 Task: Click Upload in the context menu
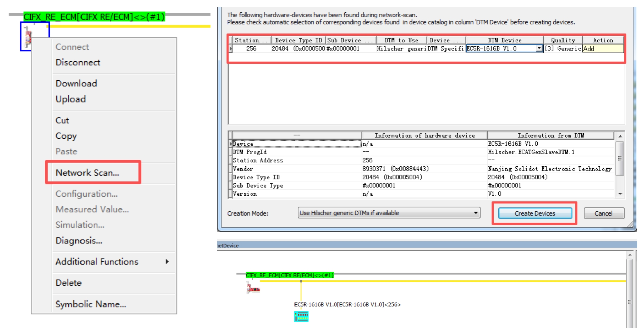70,99
